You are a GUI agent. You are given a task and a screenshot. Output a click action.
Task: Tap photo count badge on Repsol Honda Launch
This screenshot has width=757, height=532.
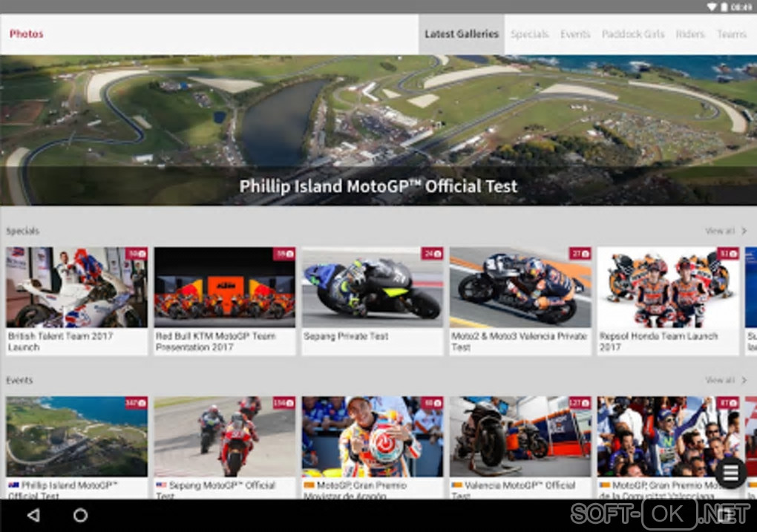coord(728,254)
